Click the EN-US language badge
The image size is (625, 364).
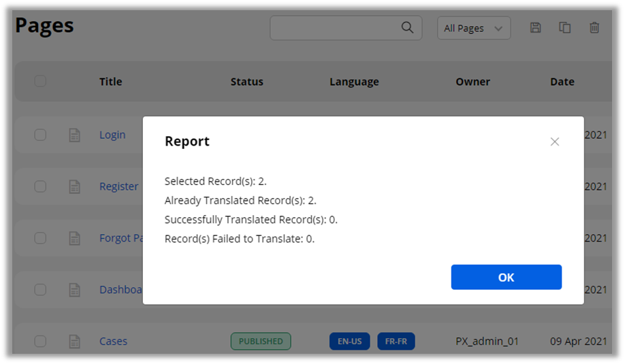point(350,342)
